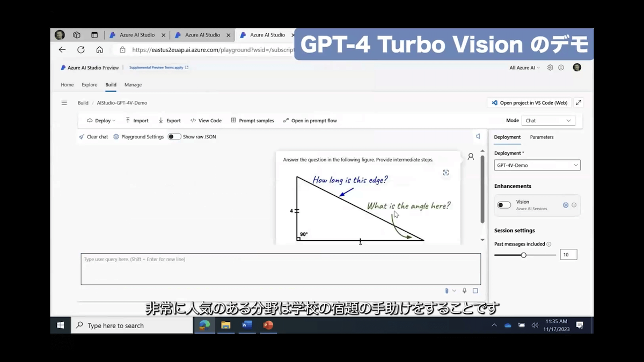Click Open in prompt flow

(x=310, y=121)
